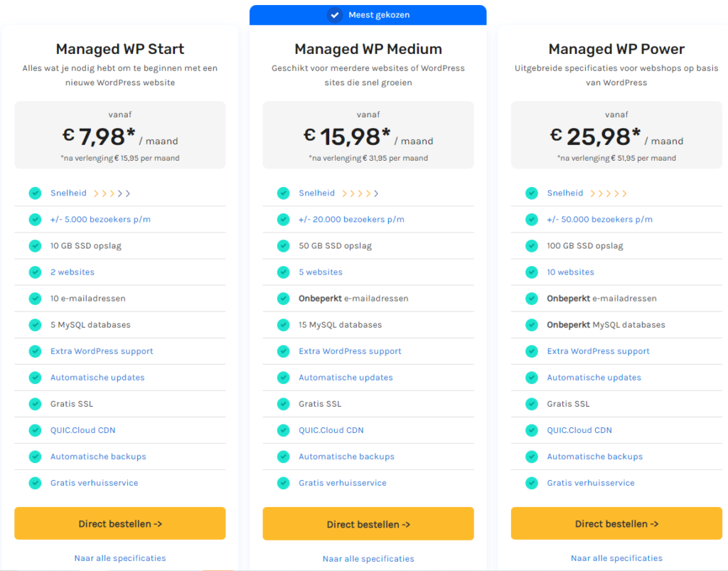
Task: Click the Managed WP Medium plan heading
Action: [x=368, y=49]
